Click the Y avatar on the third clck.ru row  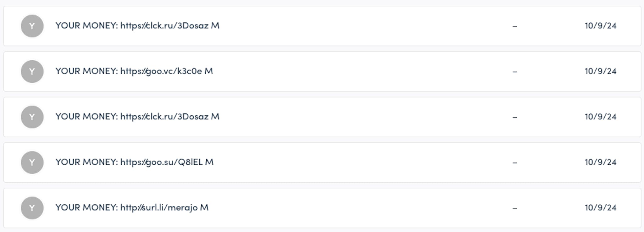point(32,117)
